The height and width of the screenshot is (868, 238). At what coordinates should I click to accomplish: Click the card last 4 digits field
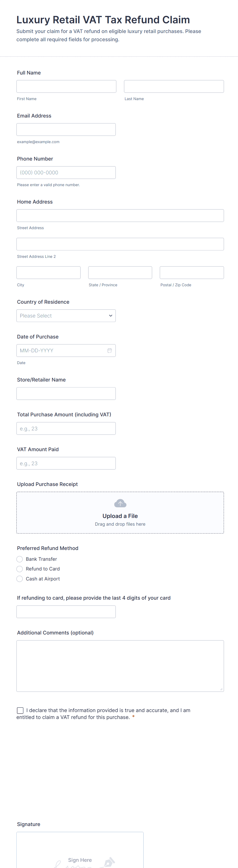pyautogui.click(x=66, y=612)
